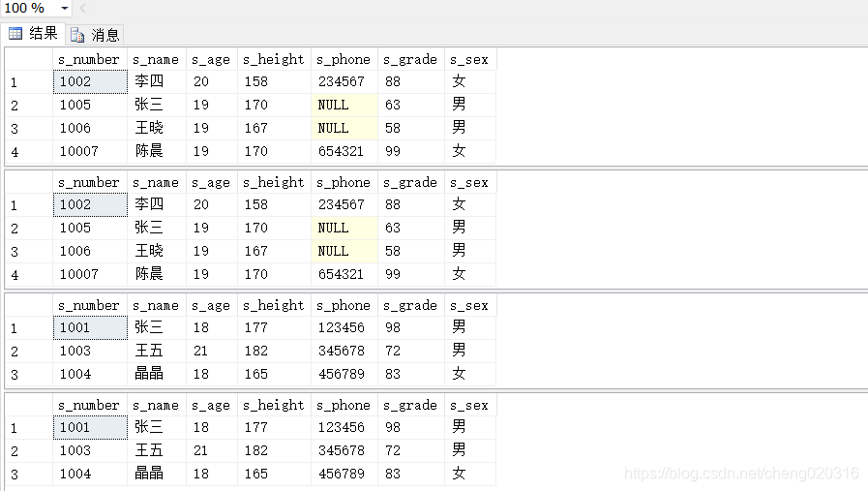868x491 pixels.
Task: Select row header 4 in the second grid
Action: [29, 275]
